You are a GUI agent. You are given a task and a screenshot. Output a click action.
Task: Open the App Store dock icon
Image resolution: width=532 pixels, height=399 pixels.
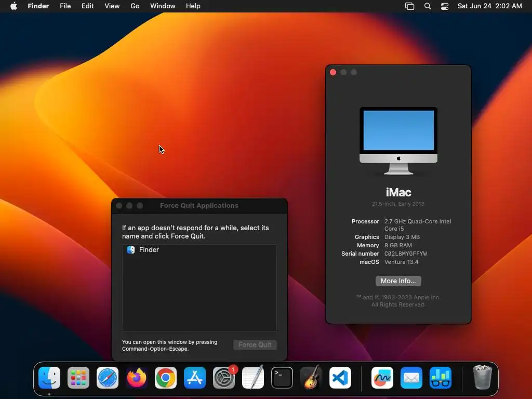195,378
